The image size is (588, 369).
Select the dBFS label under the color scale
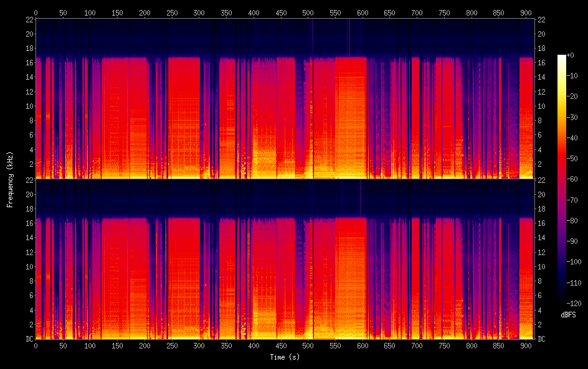(x=567, y=315)
